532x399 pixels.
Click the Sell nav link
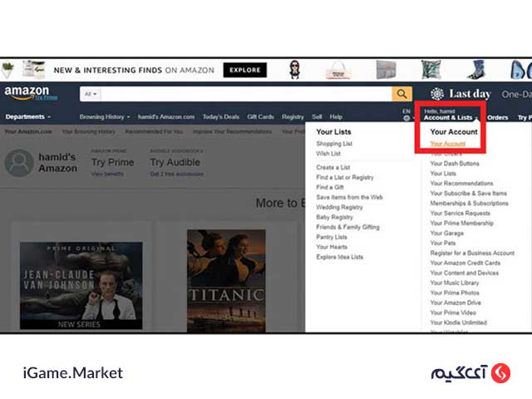click(x=317, y=116)
